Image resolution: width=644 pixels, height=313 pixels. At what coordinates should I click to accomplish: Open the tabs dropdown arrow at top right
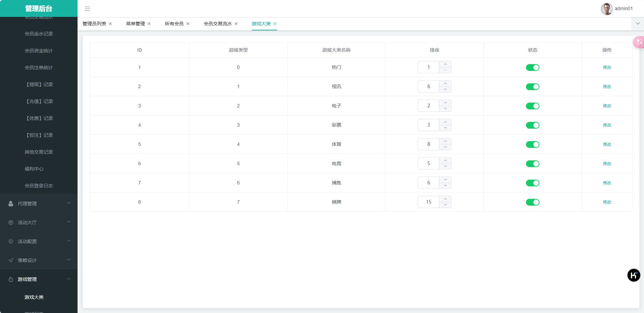coord(638,24)
